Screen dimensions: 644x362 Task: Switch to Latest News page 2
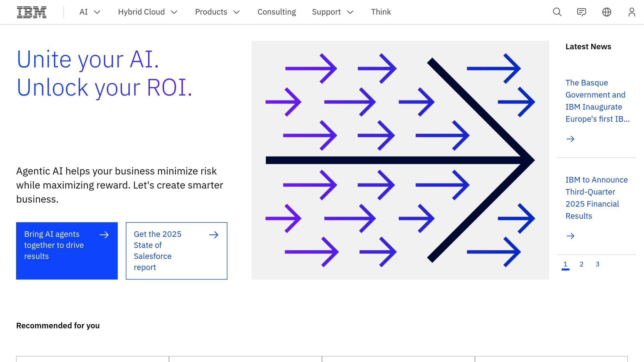[581, 264]
